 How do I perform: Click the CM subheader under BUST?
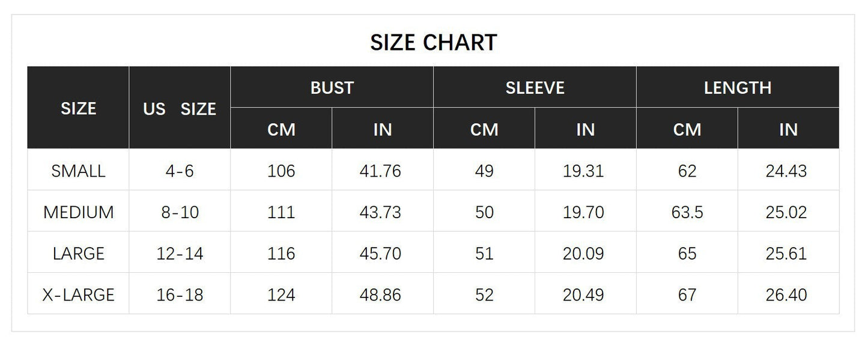click(x=281, y=129)
